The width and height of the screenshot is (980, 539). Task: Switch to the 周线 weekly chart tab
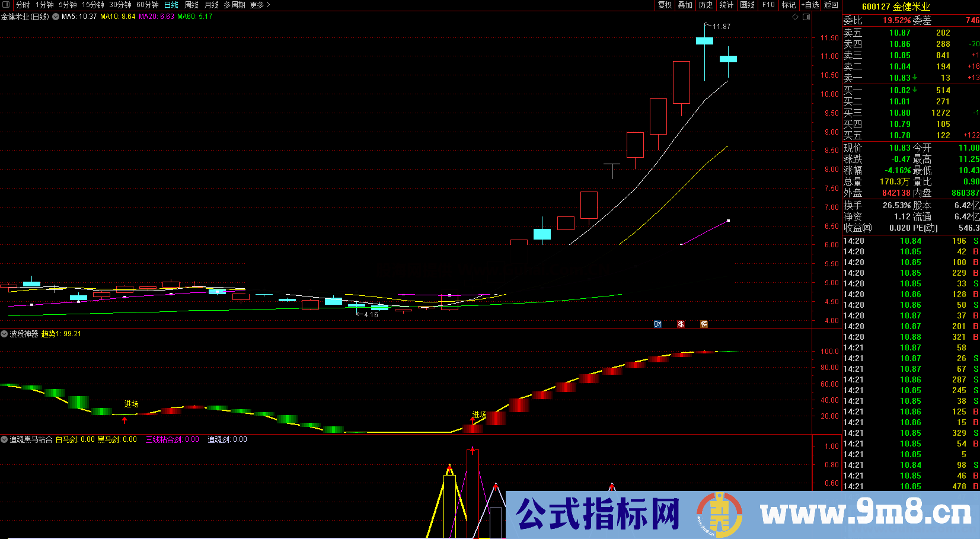(x=191, y=5)
